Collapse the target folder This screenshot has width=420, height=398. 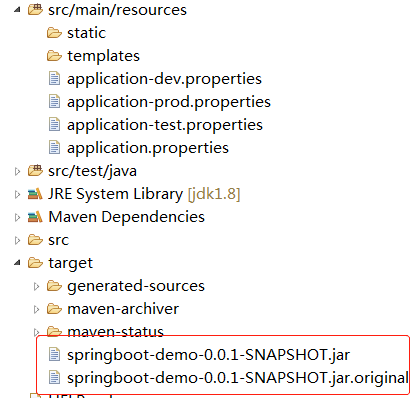coord(17,263)
